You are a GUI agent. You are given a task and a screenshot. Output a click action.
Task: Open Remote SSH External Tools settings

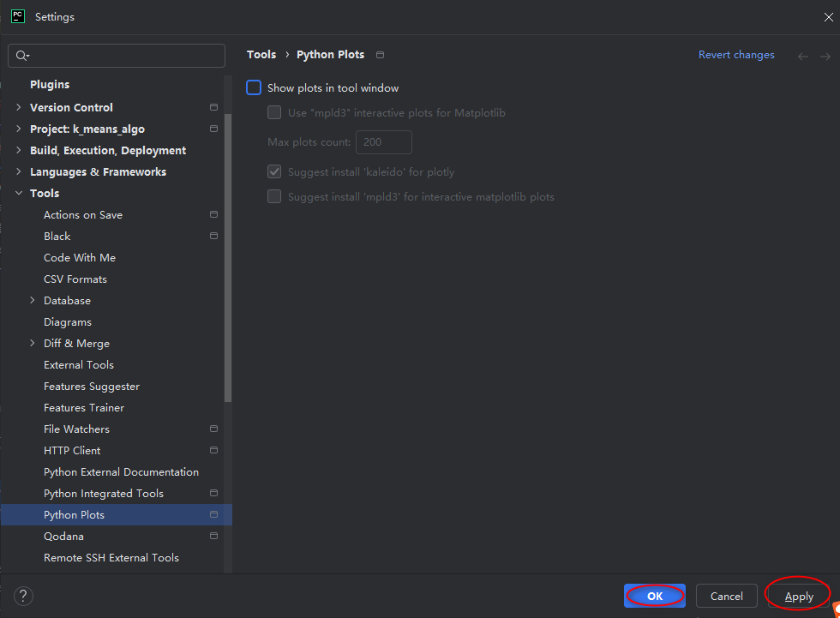click(x=111, y=557)
